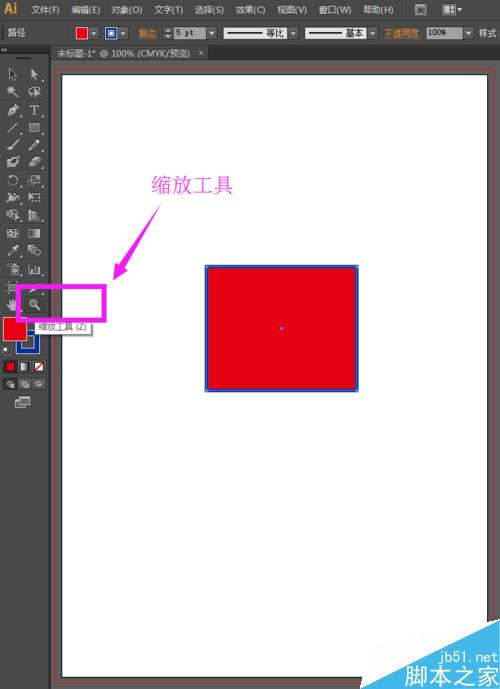
Task: Click the 5 pt stroke weight field
Action: click(x=190, y=33)
